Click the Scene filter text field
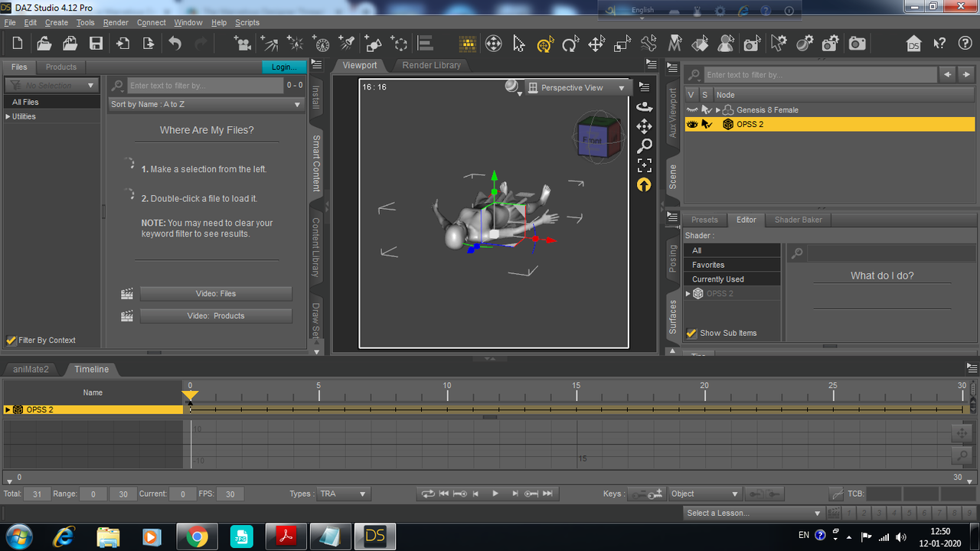The width and height of the screenshot is (980, 551). 820,75
